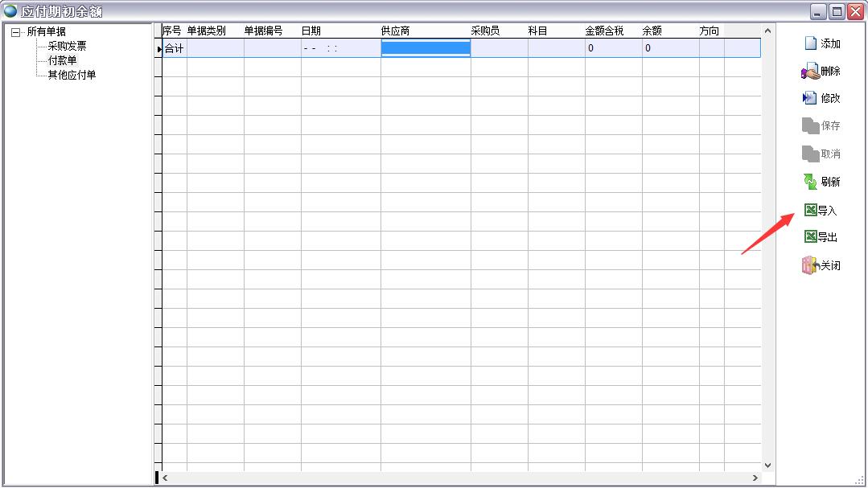The width and height of the screenshot is (868, 488).
Task: Click the 导入 (Import) Excel icon
Action: 811,211
